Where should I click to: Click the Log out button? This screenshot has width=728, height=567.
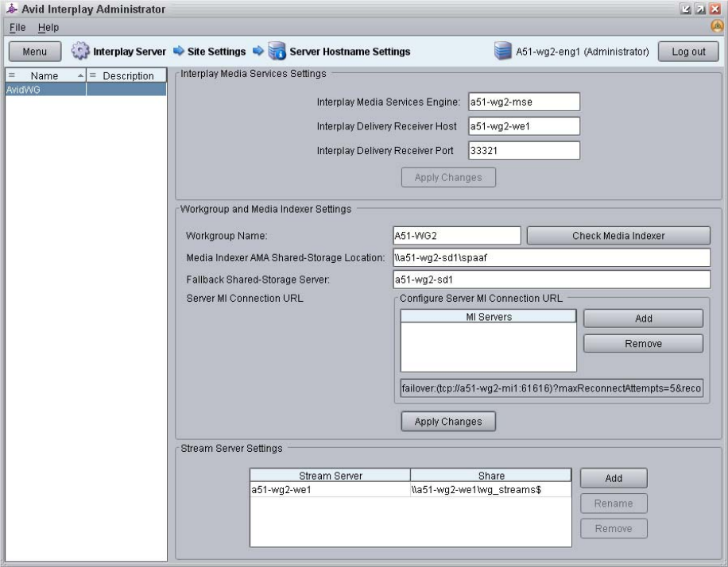[688, 52]
